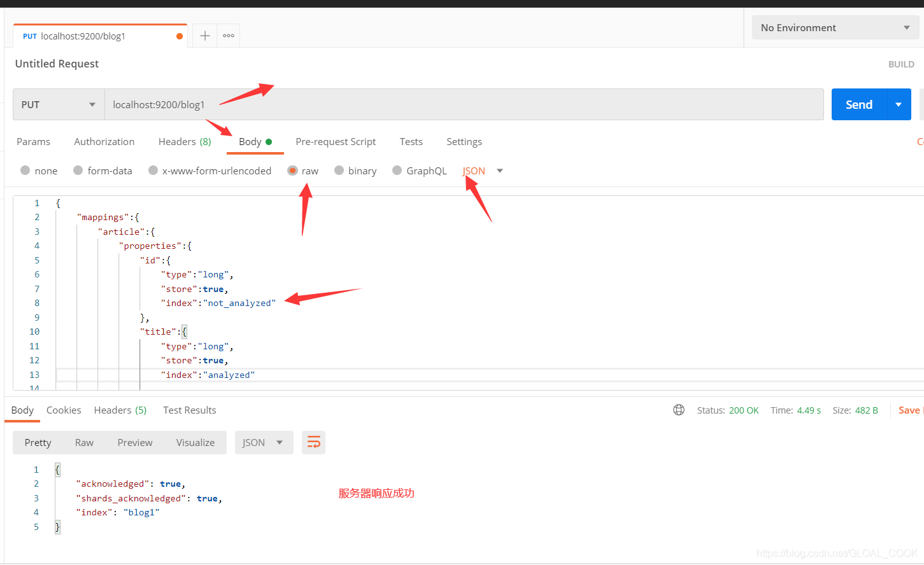Expand the Send button options arrow

[899, 104]
